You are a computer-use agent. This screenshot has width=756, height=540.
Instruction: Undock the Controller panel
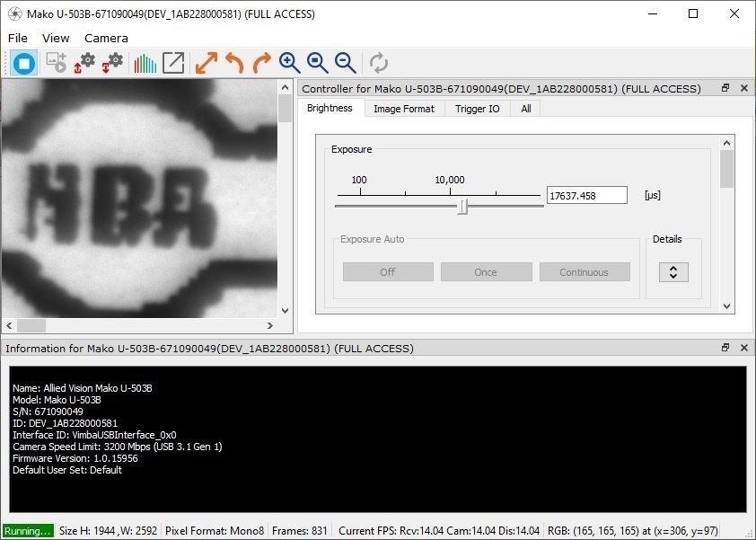tap(725, 88)
